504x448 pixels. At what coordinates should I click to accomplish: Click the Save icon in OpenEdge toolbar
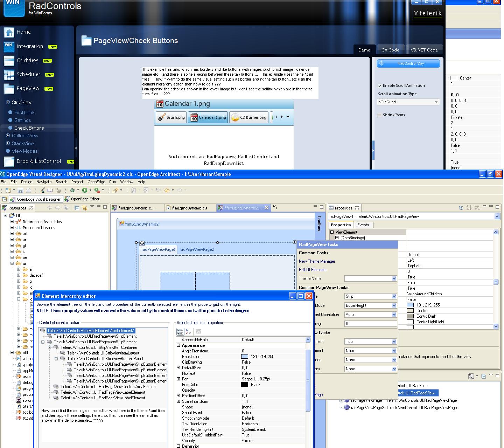click(20, 190)
